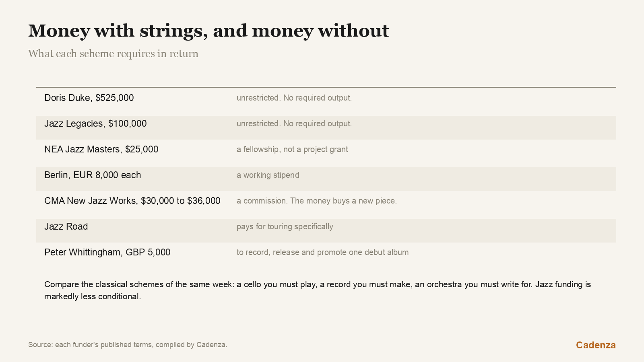Click the Source footnote text
The height and width of the screenshot is (362, 644).
[x=128, y=345]
